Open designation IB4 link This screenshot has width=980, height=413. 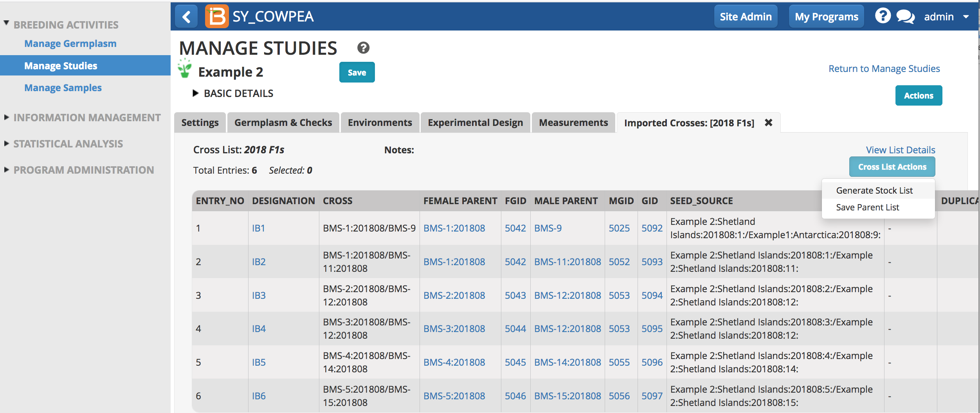(x=259, y=329)
